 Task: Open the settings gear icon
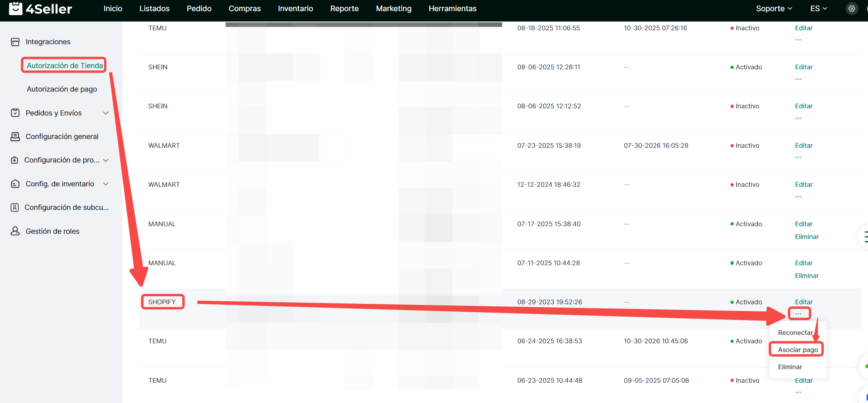(x=852, y=9)
